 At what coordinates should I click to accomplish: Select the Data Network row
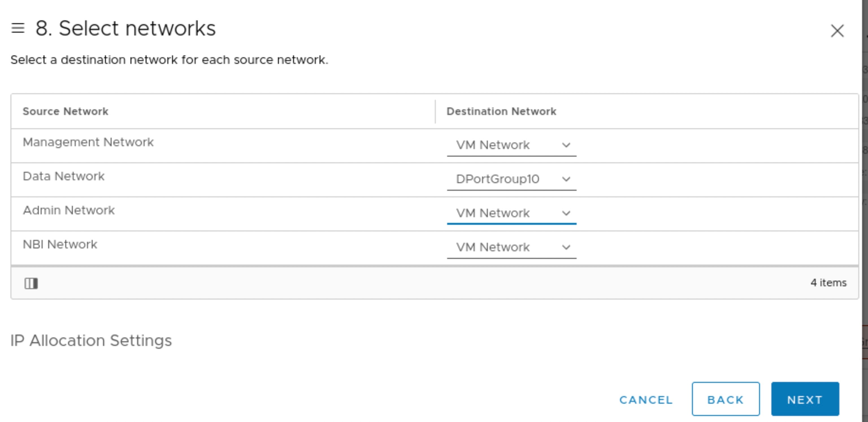click(x=64, y=176)
